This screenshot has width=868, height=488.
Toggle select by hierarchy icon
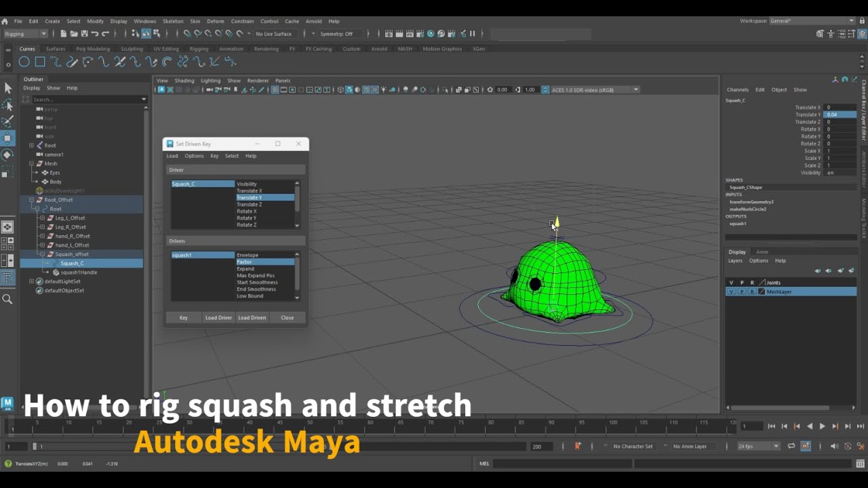click(x=136, y=33)
